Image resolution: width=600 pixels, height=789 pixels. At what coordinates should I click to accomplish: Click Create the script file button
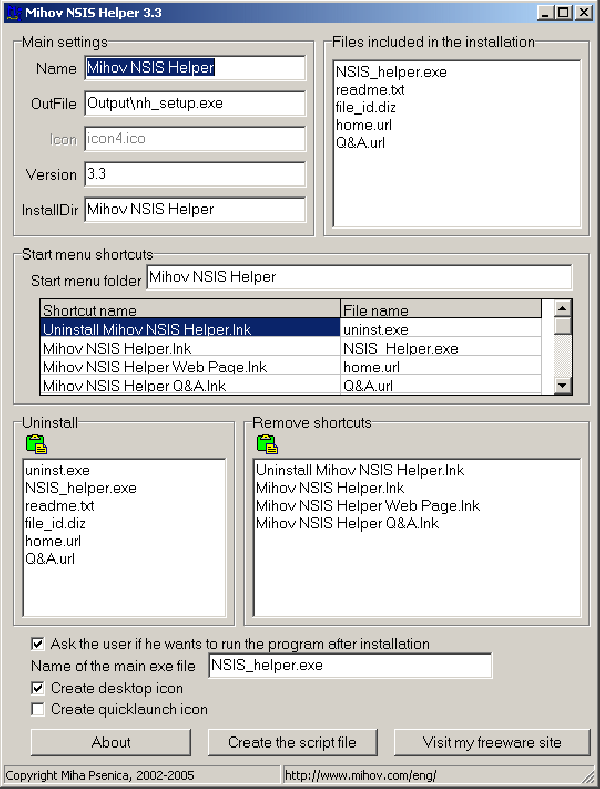tap(292, 742)
